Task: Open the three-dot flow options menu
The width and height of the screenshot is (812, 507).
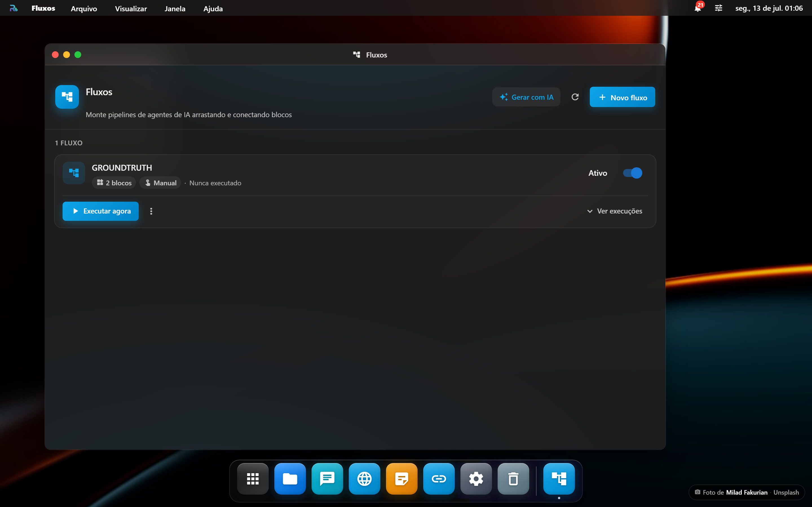Action: coord(151,211)
